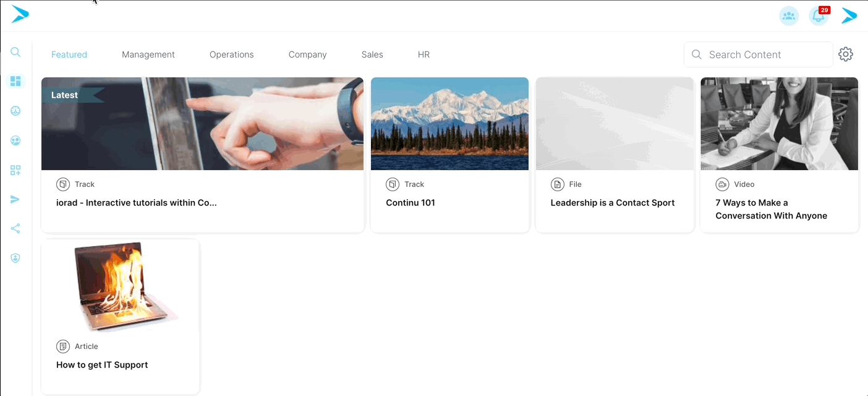Open the notifications bell with 29 badge

coord(819,16)
